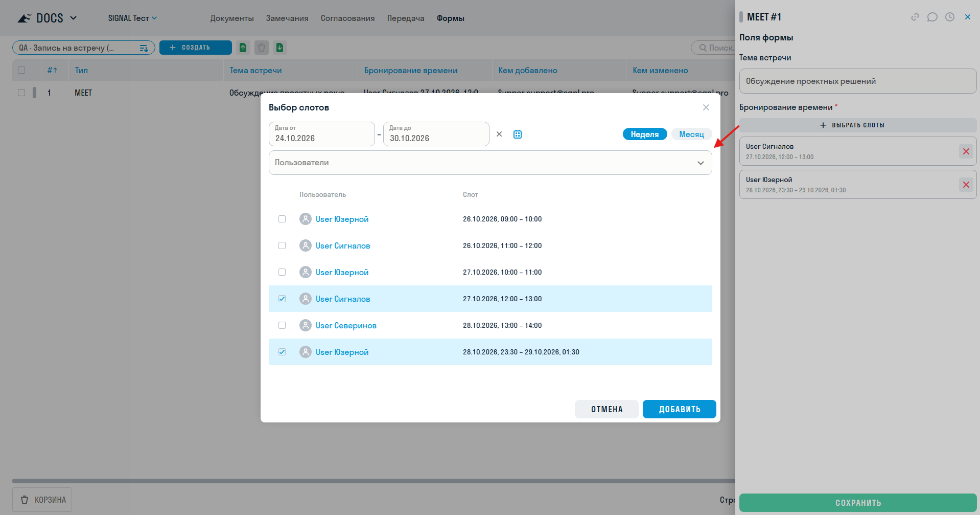Click the green upload arrow icon in toolbar
The height and width of the screenshot is (515, 980).
243,48
